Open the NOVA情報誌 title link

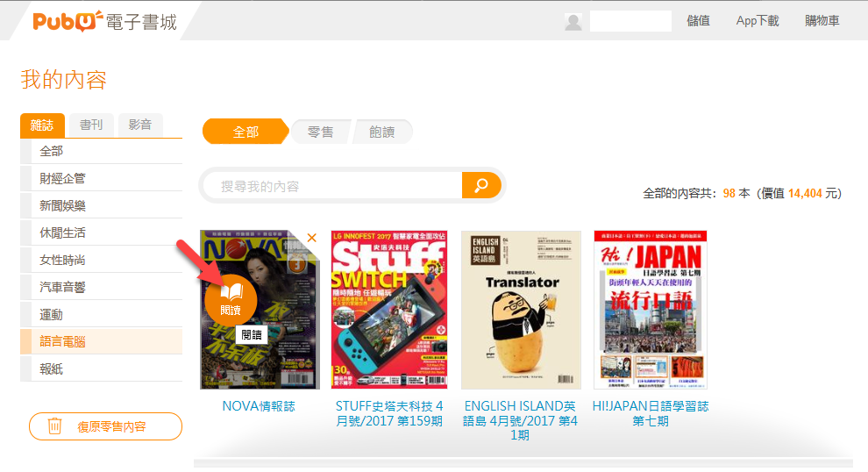(259, 406)
